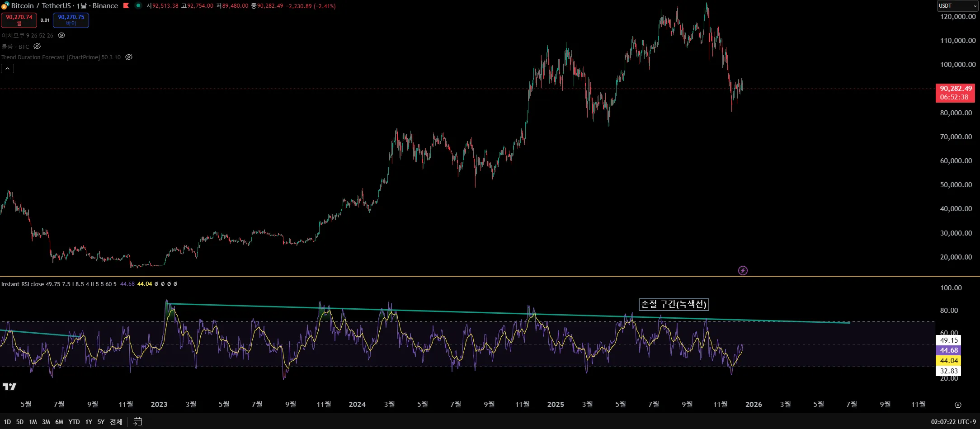Switch to the YTD range tab

pos(74,422)
